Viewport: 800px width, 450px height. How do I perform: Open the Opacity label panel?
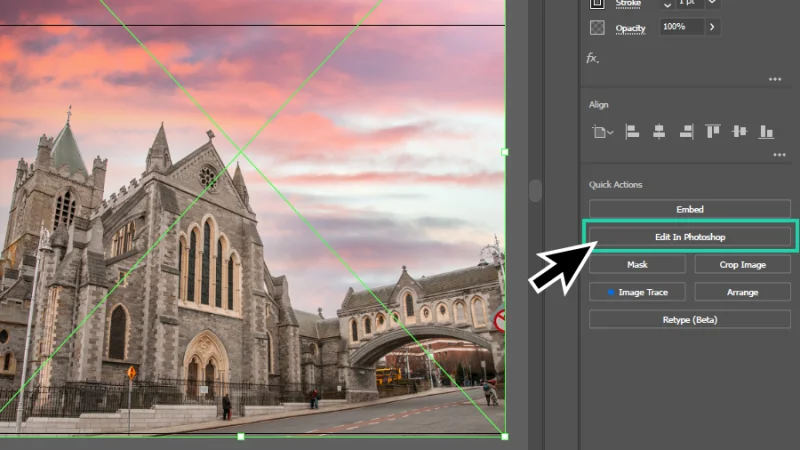click(630, 29)
